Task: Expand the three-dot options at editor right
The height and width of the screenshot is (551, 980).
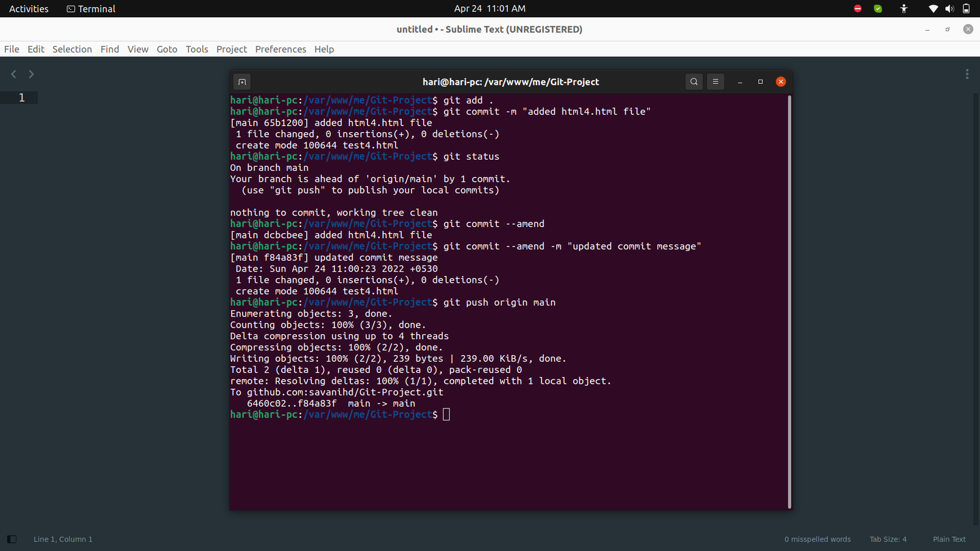Action: pos(967,74)
